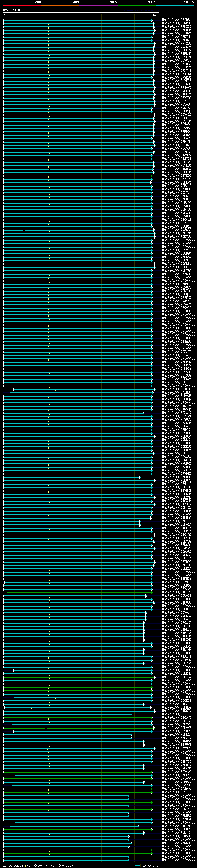Image resolution: width=197 pixels, height=868 pixels.
Task: Click label UniRef100_A1YE28
Action: (x=177, y=81)
